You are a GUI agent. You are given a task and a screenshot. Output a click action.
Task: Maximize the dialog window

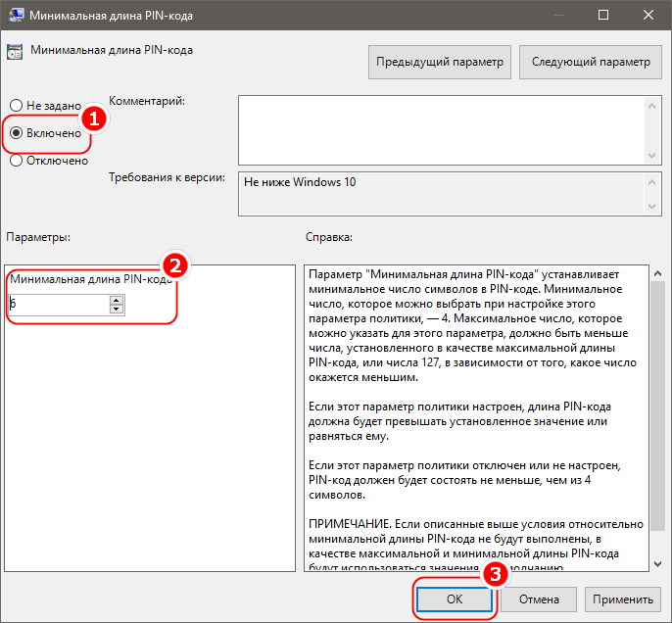point(603,15)
